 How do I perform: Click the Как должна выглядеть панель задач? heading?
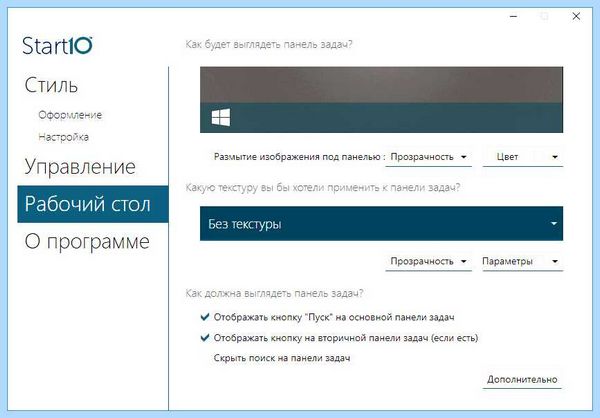274,294
